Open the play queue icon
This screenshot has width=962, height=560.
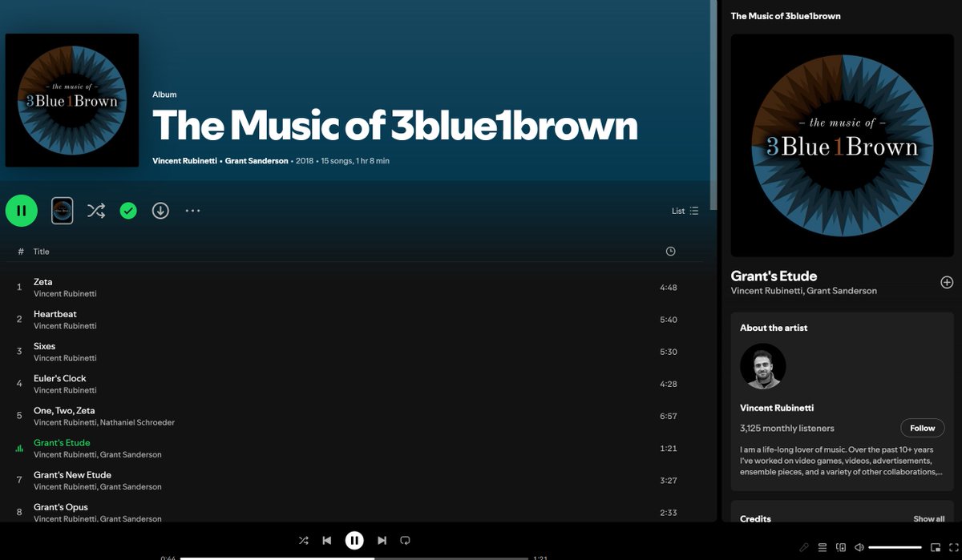click(823, 548)
